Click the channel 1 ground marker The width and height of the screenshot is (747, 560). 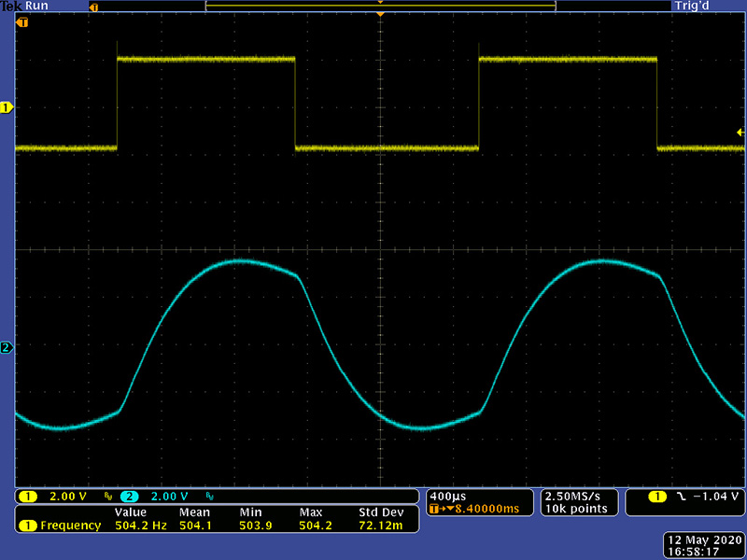click(7, 108)
